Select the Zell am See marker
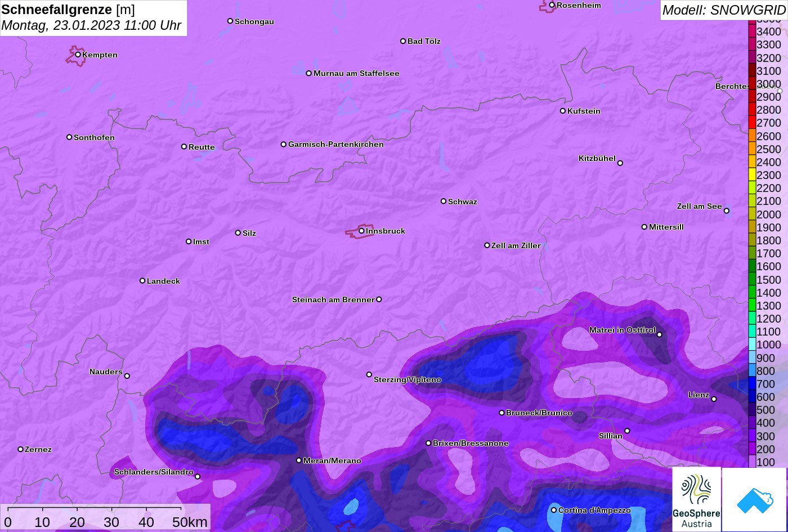This screenshot has width=788, height=532. point(727,211)
